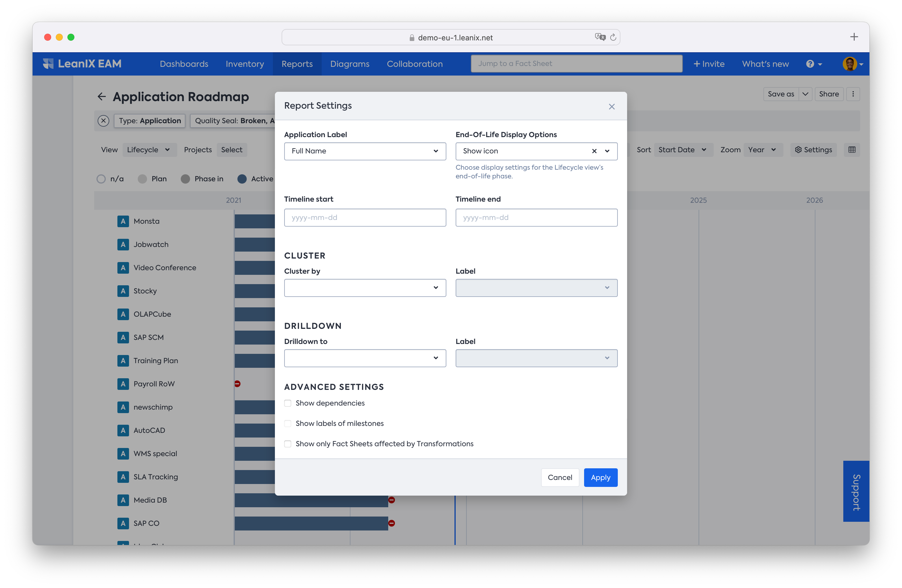Viewport: 902px width, 588px height.
Task: Click the Invite button
Action: [709, 64]
